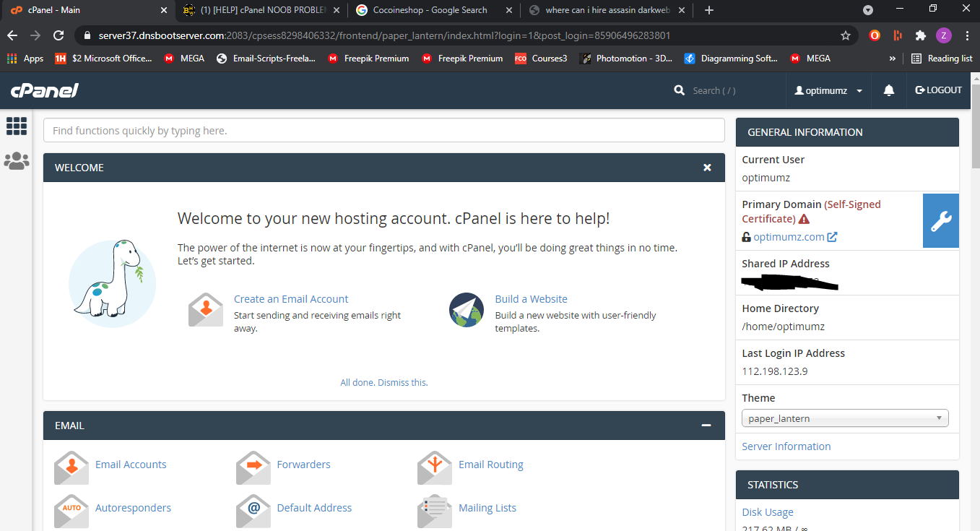
Task: Open the Extensions puzzle piece icon
Action: (x=920, y=35)
